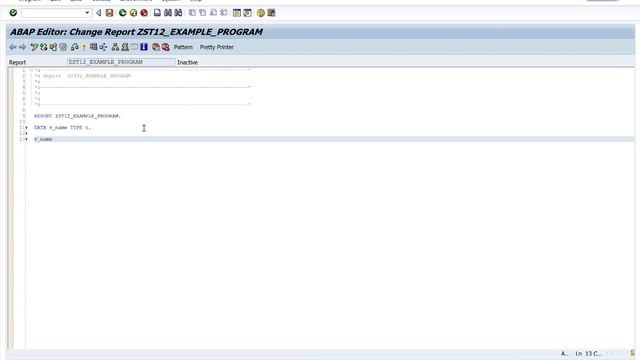The width and height of the screenshot is (640, 360).
Task: Jump to last page icon
Action: 224,13
